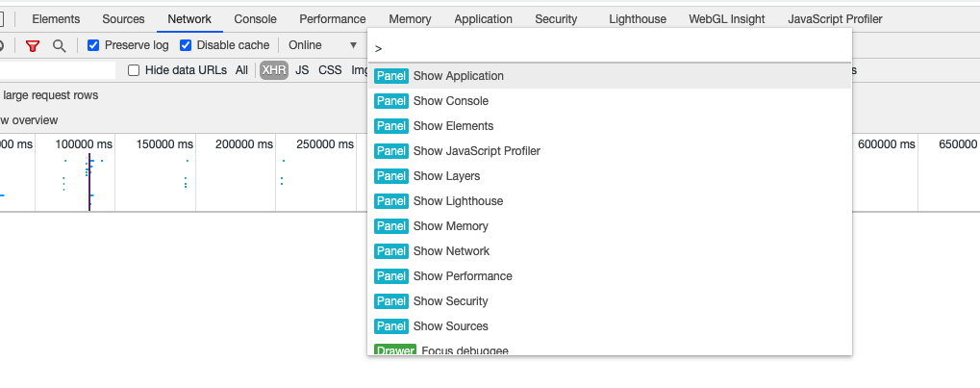Viewport: 980px width, 388px height.
Task: Focus the command menu input field
Action: (610, 48)
